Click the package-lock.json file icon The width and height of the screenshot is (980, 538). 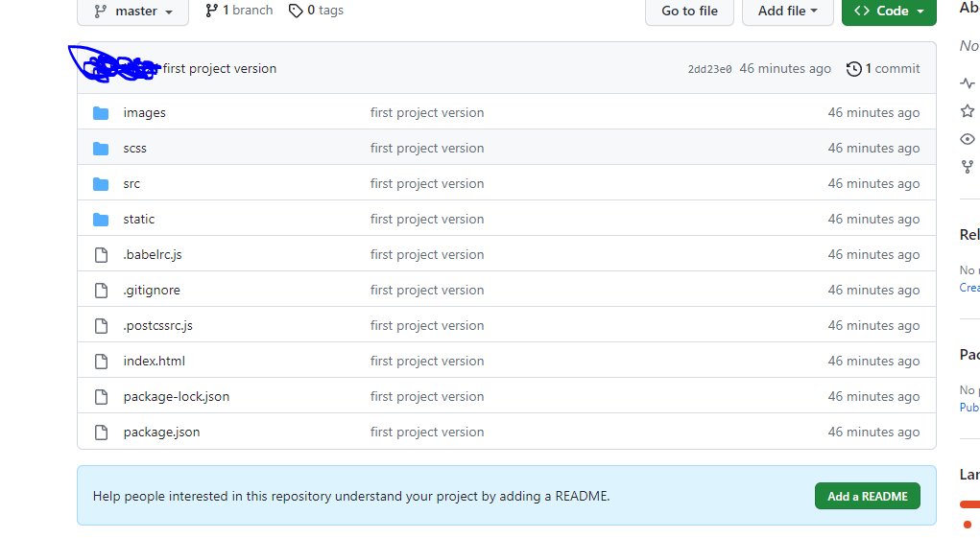coord(101,397)
